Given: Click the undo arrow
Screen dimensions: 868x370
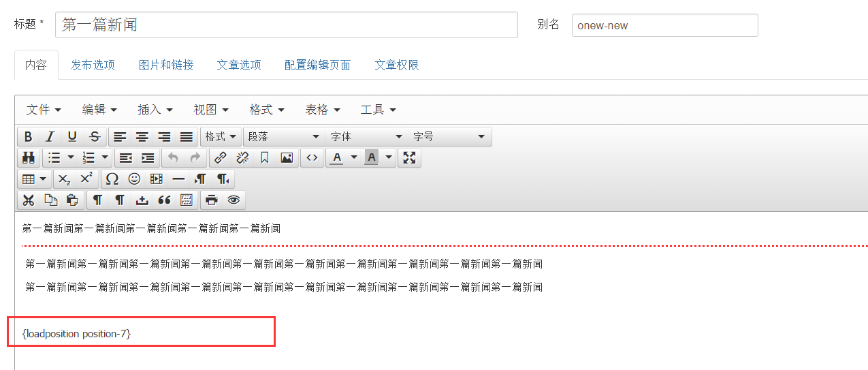Looking at the screenshot, I should (x=173, y=158).
